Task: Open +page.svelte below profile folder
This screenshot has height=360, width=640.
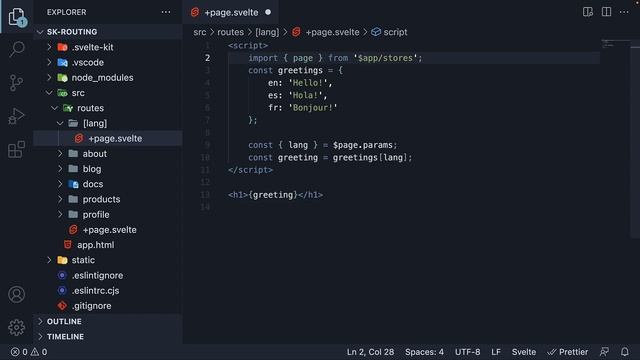Action: [108, 230]
